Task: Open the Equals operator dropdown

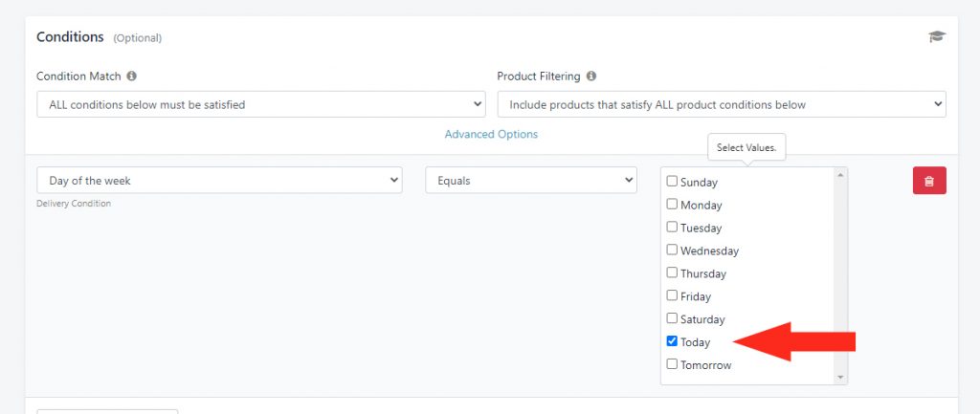Action: 531,180
